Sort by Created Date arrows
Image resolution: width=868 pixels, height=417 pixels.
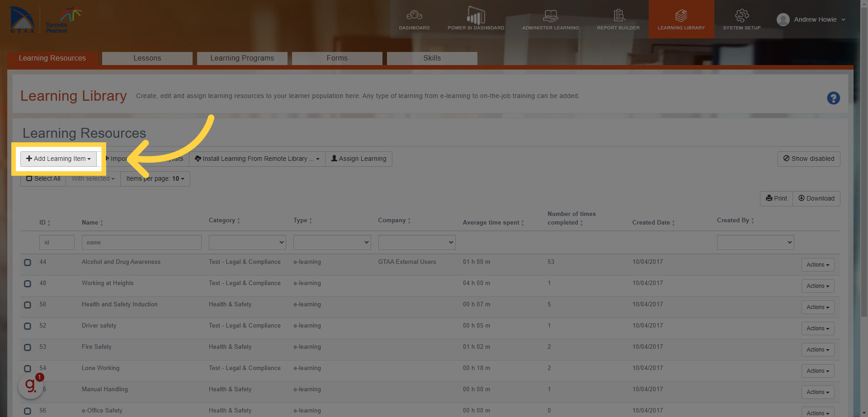(x=673, y=223)
